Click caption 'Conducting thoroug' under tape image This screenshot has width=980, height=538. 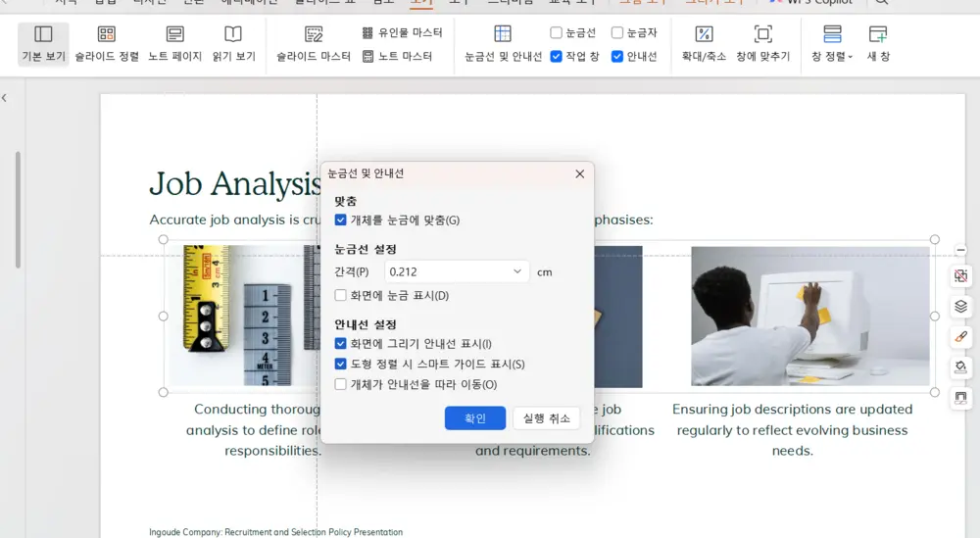[258, 410]
